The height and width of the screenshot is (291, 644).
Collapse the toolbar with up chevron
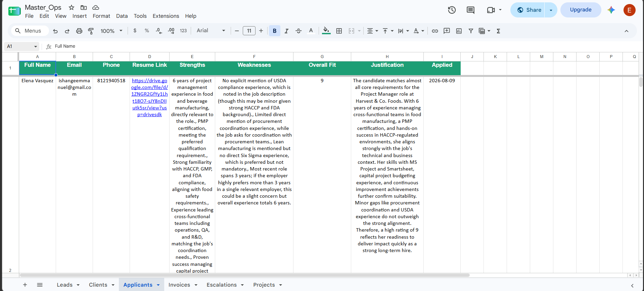tap(626, 31)
